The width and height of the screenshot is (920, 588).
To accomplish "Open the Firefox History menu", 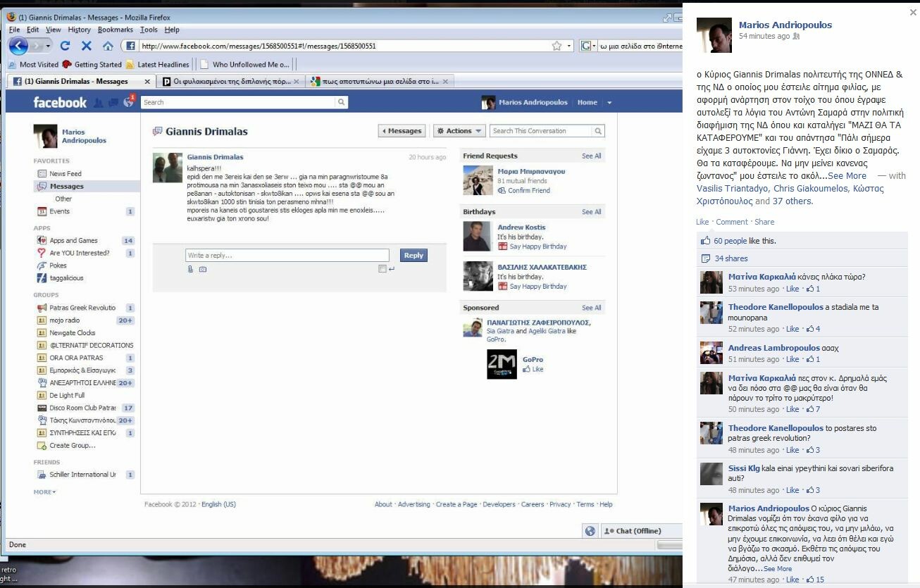I will (x=79, y=30).
